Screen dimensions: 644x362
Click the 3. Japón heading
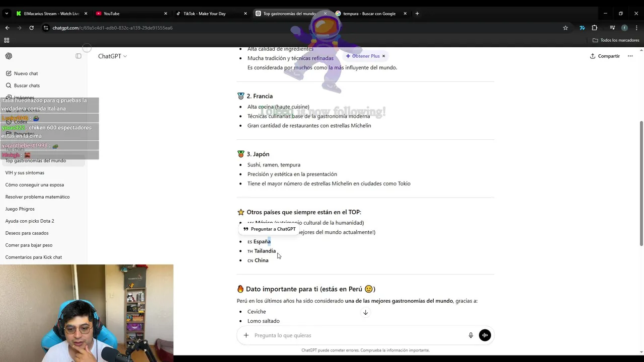pyautogui.click(x=258, y=154)
